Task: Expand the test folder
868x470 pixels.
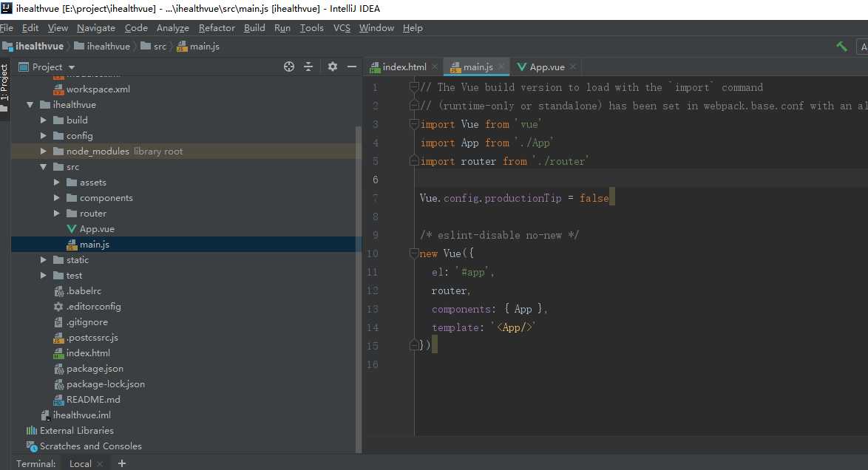Action: click(x=43, y=275)
